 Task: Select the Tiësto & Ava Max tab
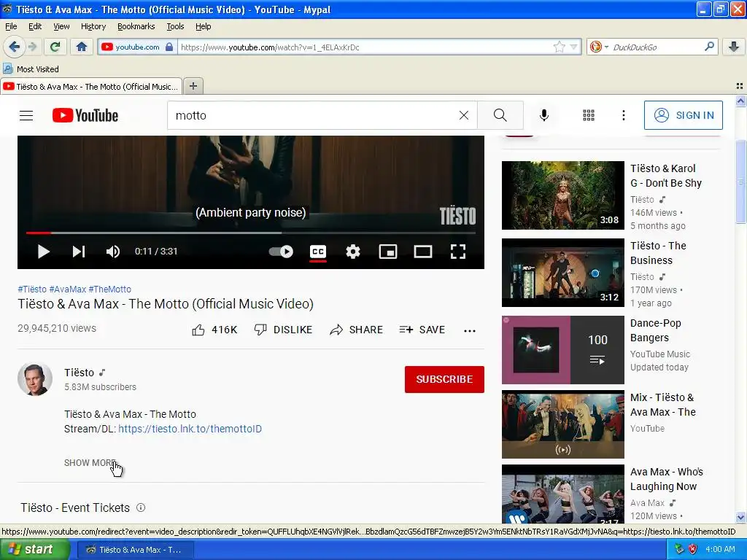(91, 87)
